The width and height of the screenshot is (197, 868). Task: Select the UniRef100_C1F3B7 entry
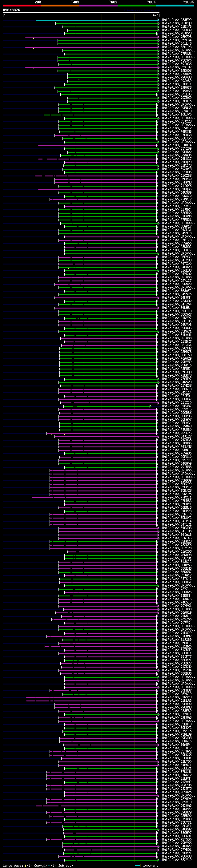click(177, 406)
